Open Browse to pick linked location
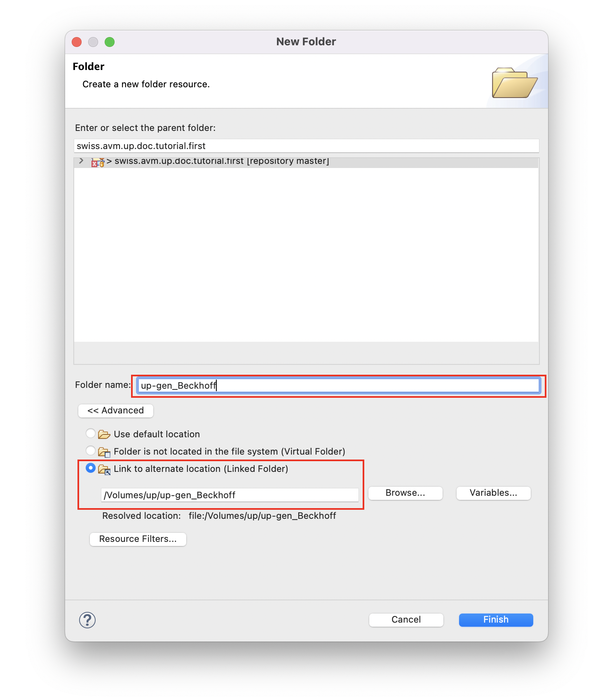The width and height of the screenshot is (600, 700). pos(405,493)
